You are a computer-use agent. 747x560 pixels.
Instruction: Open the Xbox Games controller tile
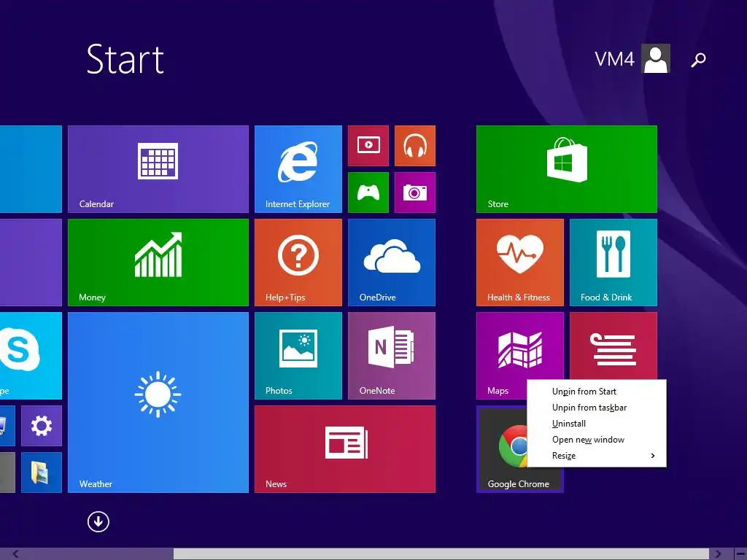coord(368,192)
